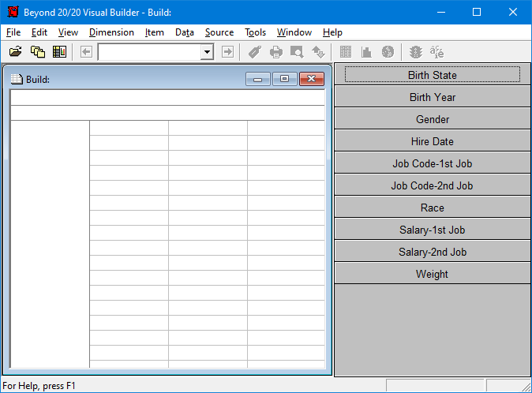The image size is (532, 393).
Task: Open the Help menu
Action: pos(332,32)
